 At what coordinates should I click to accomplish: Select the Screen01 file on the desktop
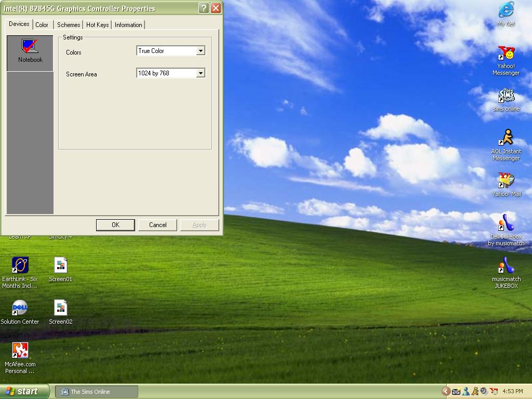pos(60,270)
